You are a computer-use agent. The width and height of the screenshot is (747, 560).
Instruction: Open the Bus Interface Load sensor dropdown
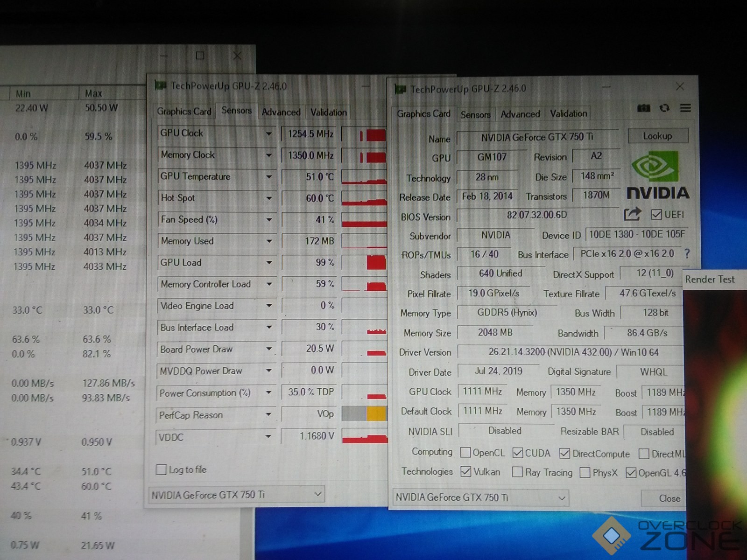[x=269, y=327]
